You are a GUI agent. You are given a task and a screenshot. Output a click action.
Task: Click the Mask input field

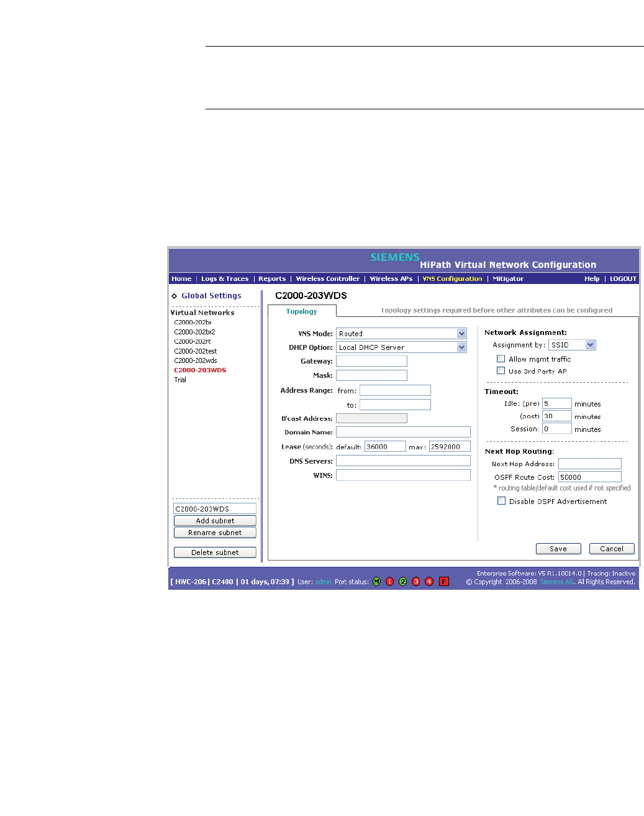pos(371,375)
